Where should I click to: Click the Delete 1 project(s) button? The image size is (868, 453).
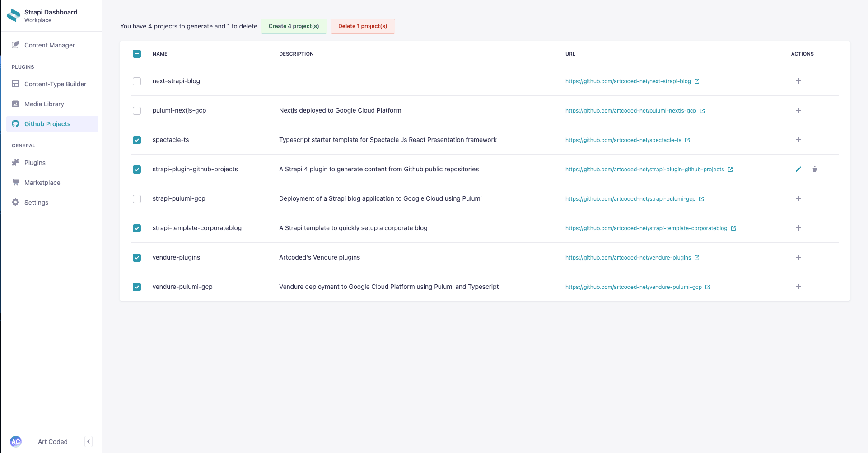tap(363, 26)
